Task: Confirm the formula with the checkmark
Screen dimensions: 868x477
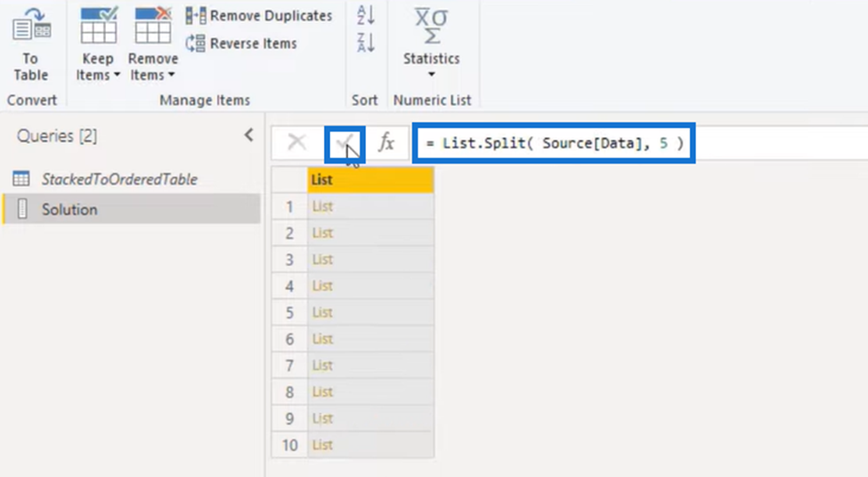Action: click(x=345, y=144)
